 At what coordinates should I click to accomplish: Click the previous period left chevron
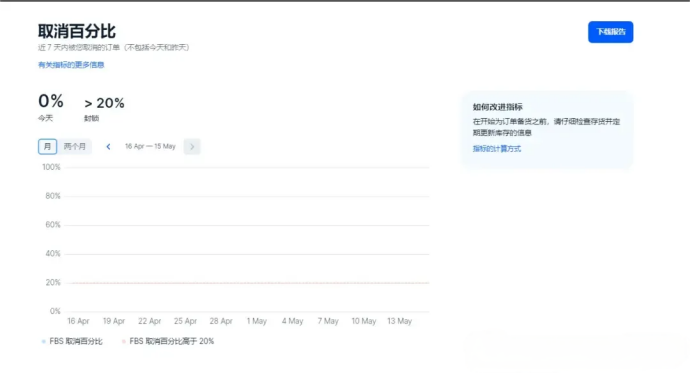tap(108, 146)
